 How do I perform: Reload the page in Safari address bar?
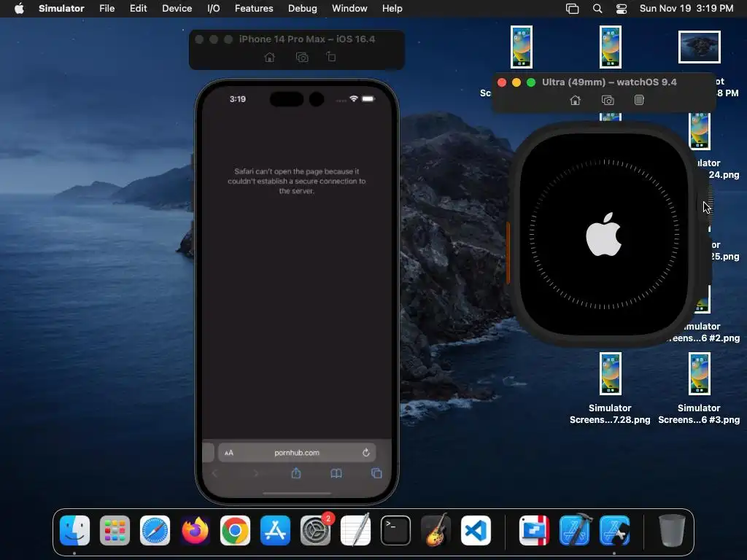tap(366, 452)
